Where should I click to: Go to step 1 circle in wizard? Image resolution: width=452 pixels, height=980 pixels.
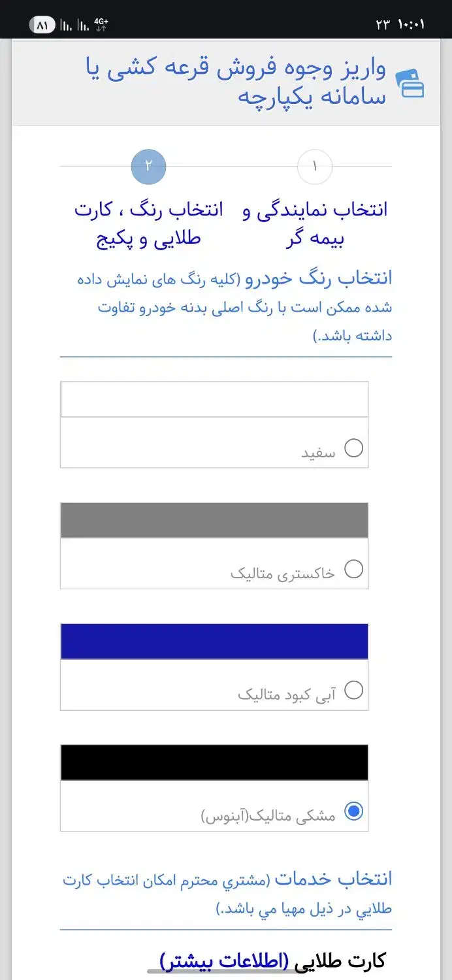[315, 167]
